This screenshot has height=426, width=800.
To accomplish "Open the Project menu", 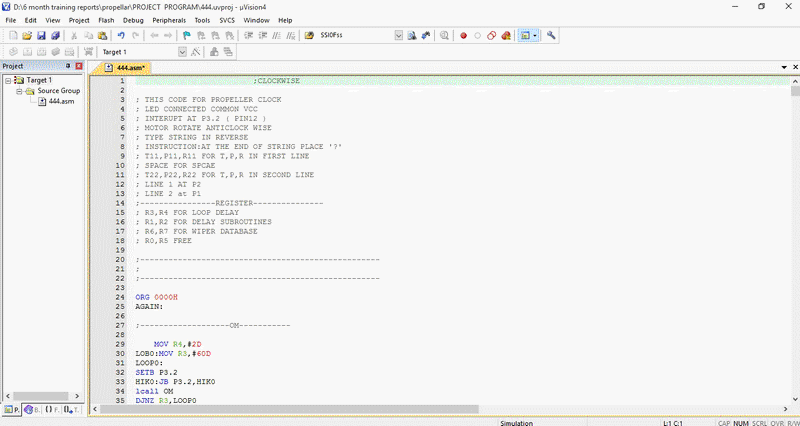I will coord(79,20).
